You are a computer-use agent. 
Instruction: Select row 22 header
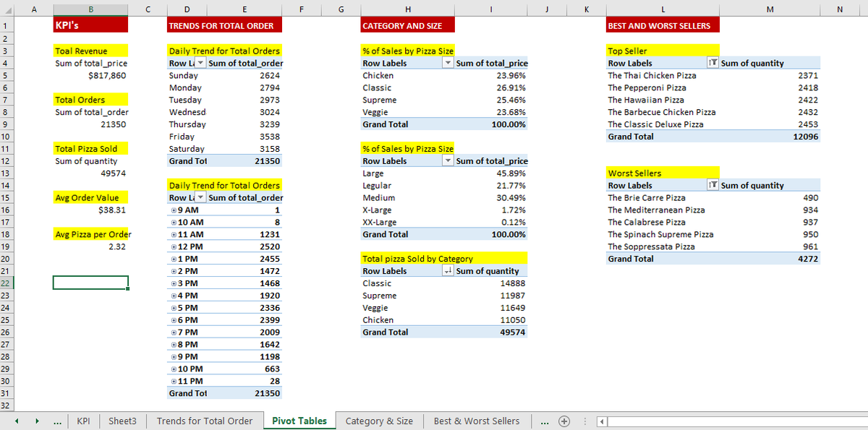click(7, 283)
